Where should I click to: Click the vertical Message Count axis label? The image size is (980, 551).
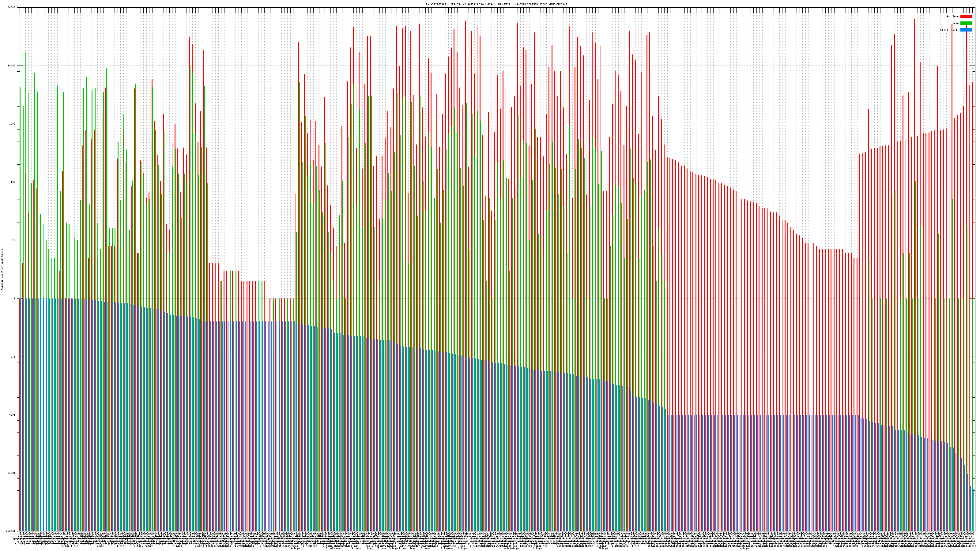click(2, 270)
